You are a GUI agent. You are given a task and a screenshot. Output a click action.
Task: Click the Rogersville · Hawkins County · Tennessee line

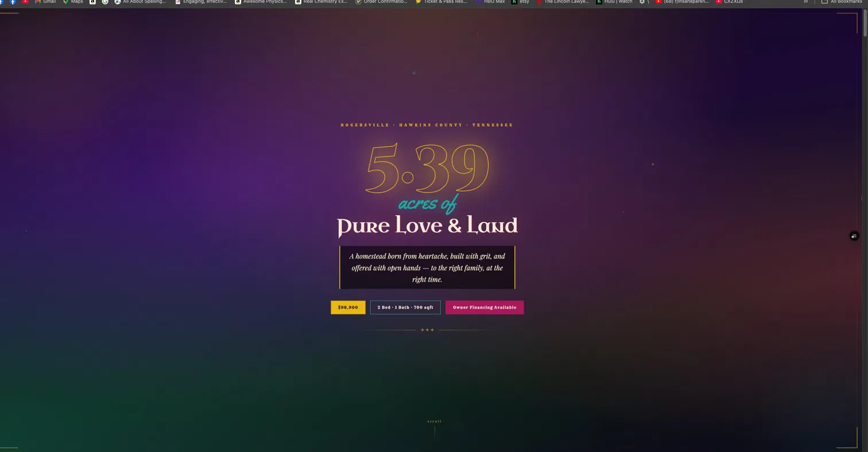[x=427, y=125]
